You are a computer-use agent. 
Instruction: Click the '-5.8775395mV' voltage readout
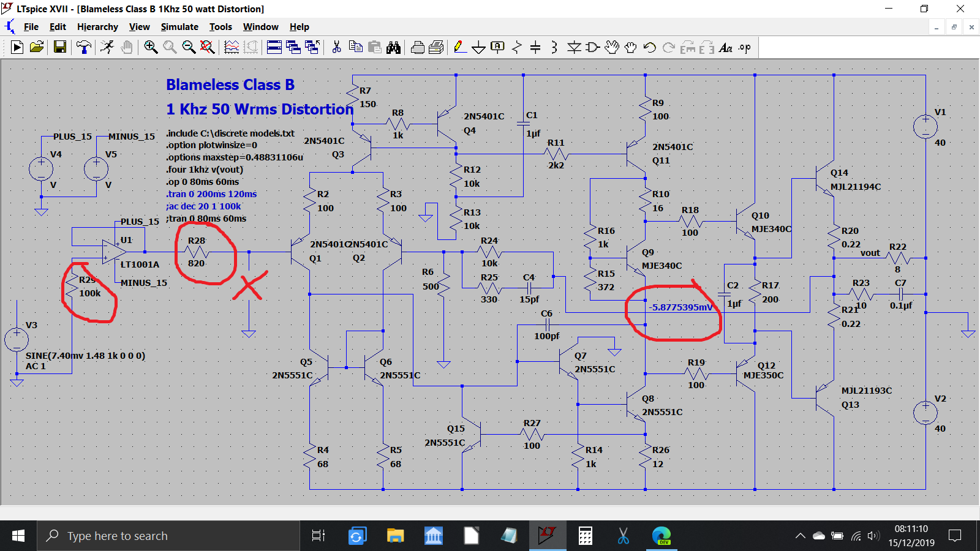tap(681, 307)
